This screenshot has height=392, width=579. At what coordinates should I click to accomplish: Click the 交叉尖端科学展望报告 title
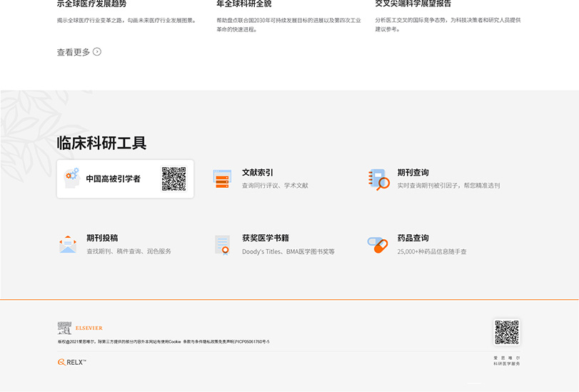coord(413,4)
